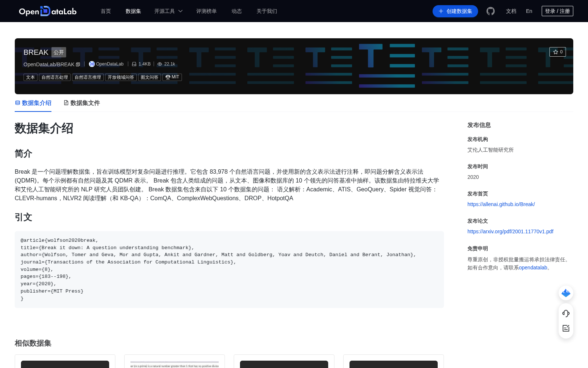Click the 2020 publish year value
588x368 pixels.
tap(473, 177)
